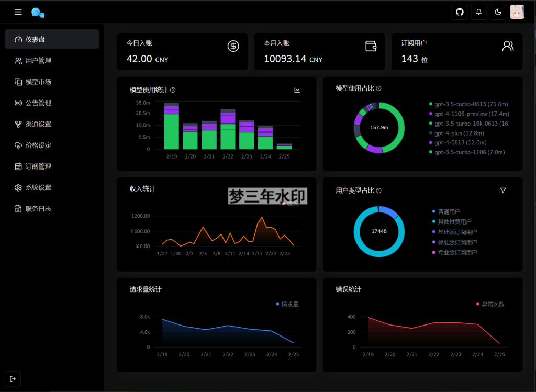Image resolution: width=536 pixels, height=392 pixels.
Task: Click the 2/19 bar in 模型使用统计
Action: coord(171,126)
